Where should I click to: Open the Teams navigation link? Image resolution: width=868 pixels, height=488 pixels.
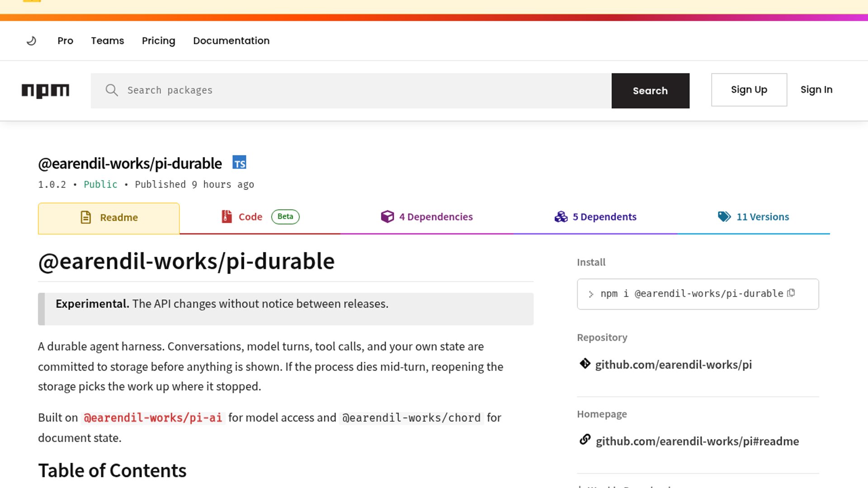(108, 41)
